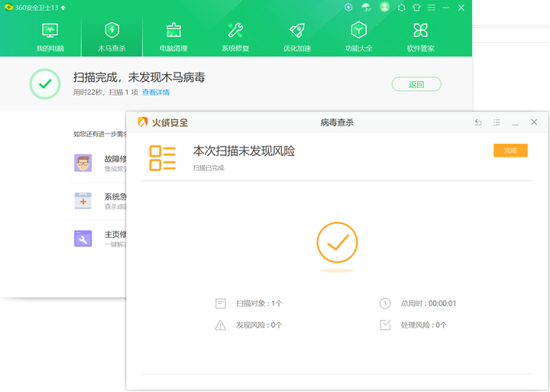Click heading 扫描完成，未发现木马病毒
Image resolution: width=550 pixels, height=392 pixels.
click(139, 77)
